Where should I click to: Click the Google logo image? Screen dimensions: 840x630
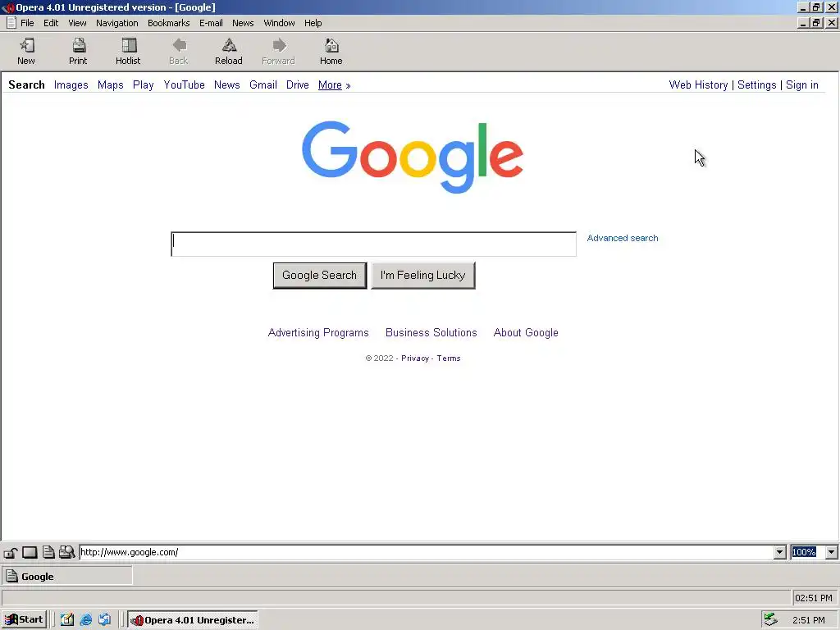(413, 157)
